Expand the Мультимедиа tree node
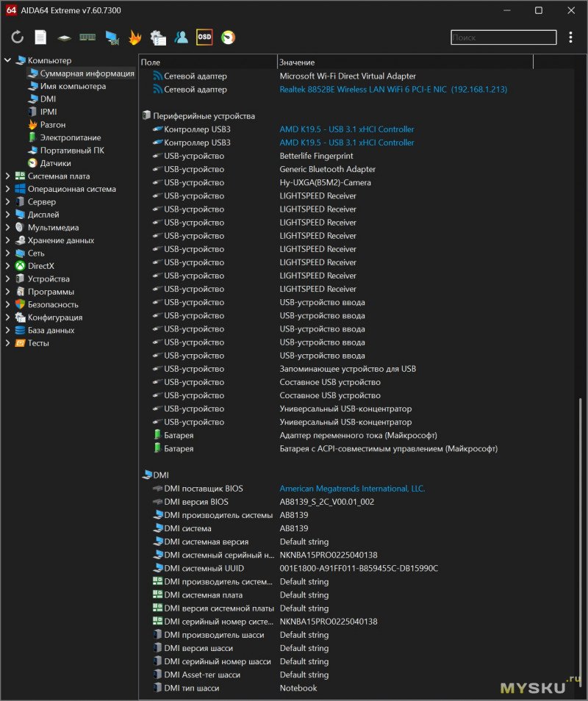588x701 pixels. 7,227
